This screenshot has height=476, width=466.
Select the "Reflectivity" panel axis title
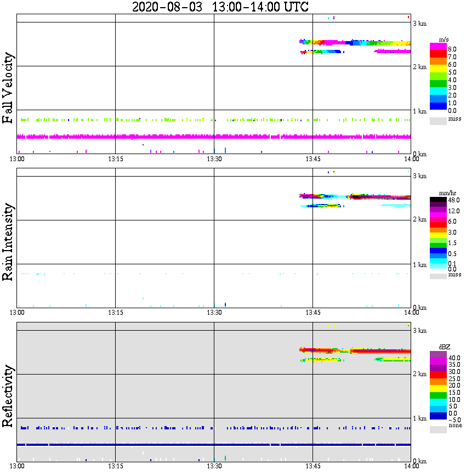8,396
